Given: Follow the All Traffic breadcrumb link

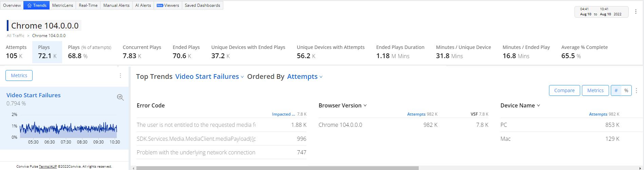Looking at the screenshot, I should (16, 36).
